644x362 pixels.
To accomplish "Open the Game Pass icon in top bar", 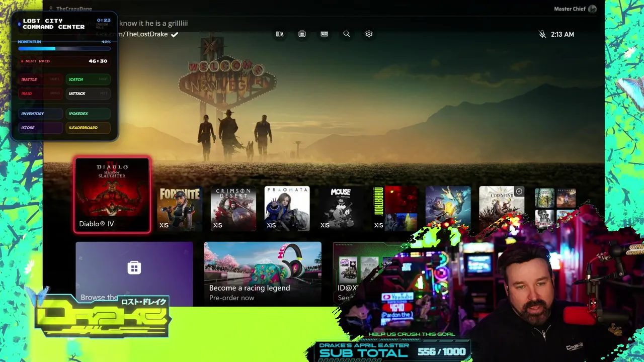I will [x=325, y=34].
